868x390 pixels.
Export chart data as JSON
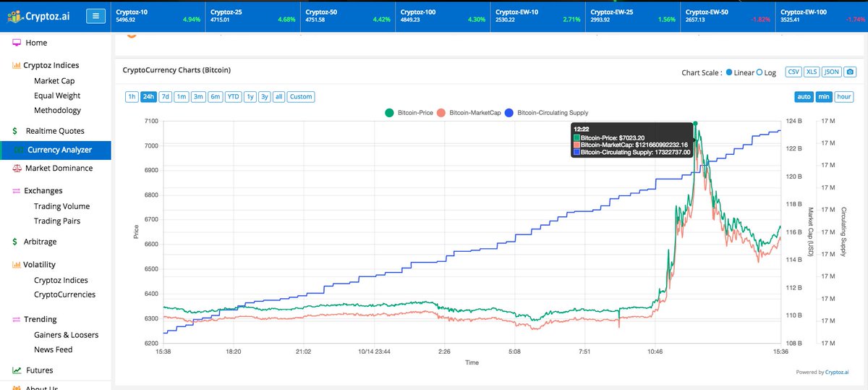click(832, 72)
